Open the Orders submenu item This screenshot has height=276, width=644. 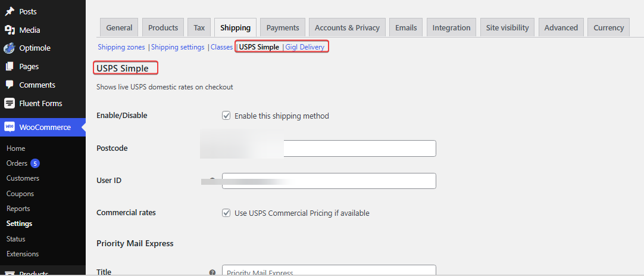[x=17, y=163]
